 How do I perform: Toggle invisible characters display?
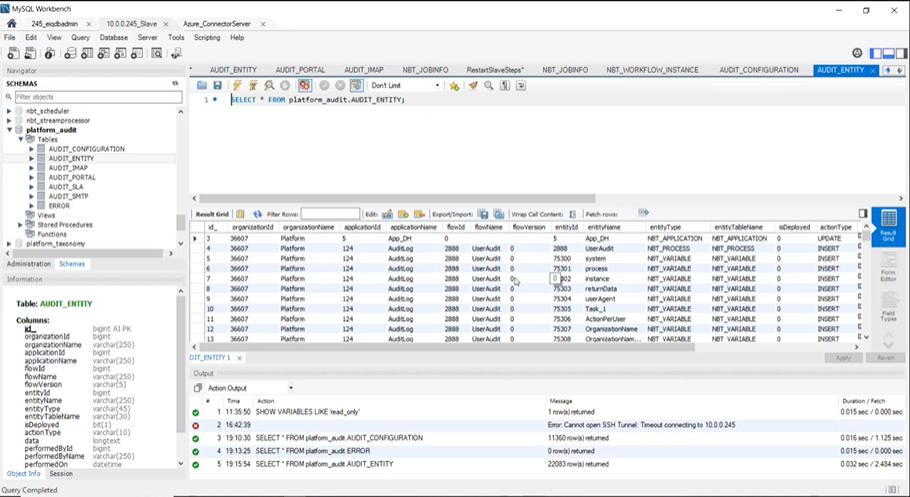(x=505, y=85)
